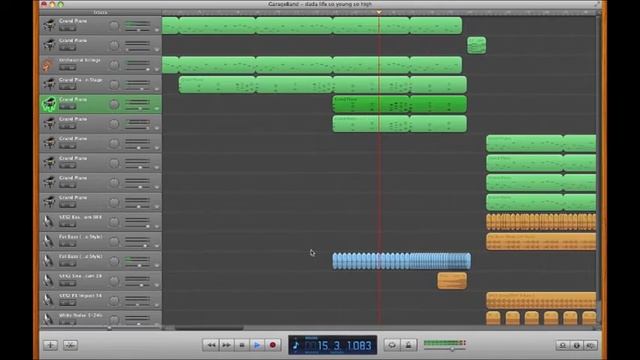This screenshot has height=360, width=640.
Task: Expand automation arrow on Orchestral Strings track
Action: [x=157, y=69]
